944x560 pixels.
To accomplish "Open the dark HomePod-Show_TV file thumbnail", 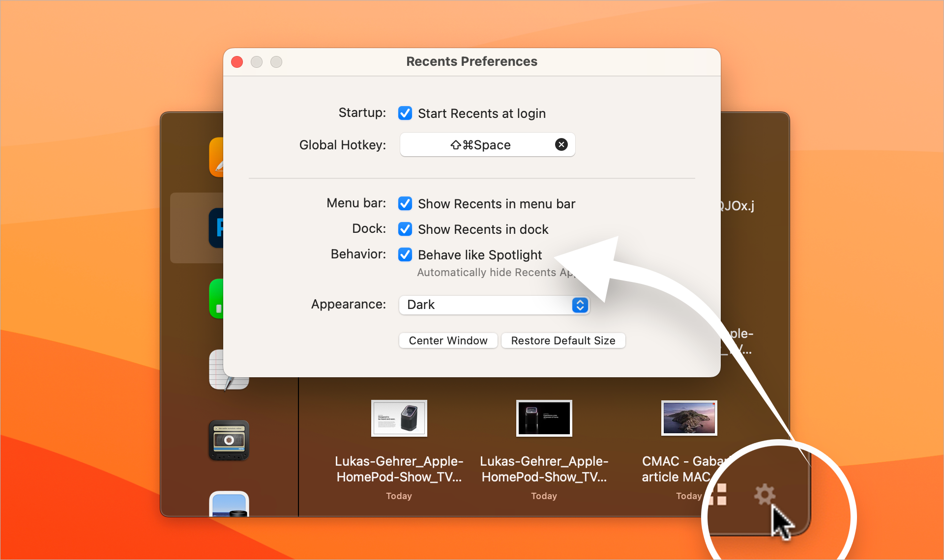I will [544, 418].
